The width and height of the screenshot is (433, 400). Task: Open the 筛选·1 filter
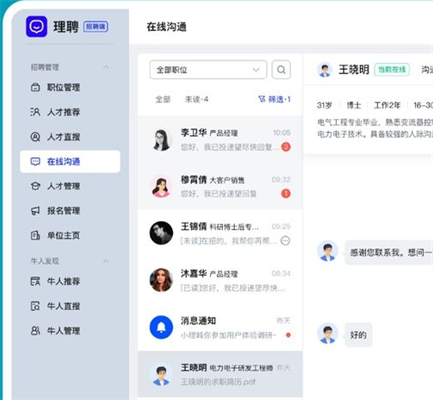(x=274, y=99)
